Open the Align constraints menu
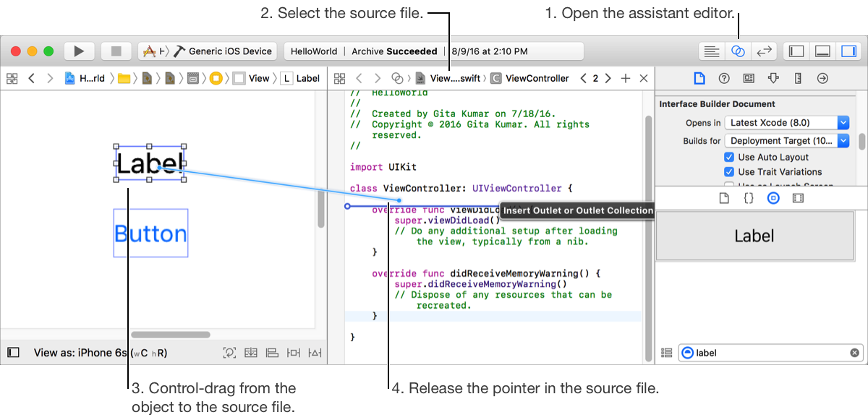 [x=272, y=353]
